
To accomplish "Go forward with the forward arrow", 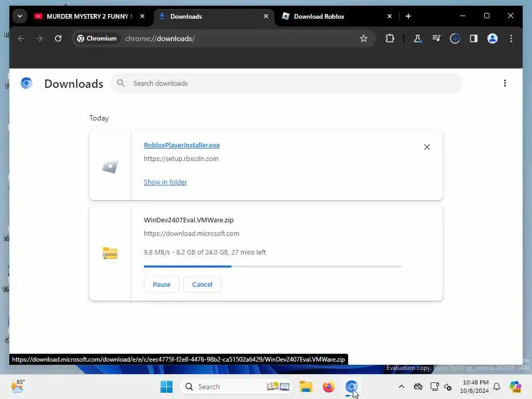I will [x=39, y=38].
